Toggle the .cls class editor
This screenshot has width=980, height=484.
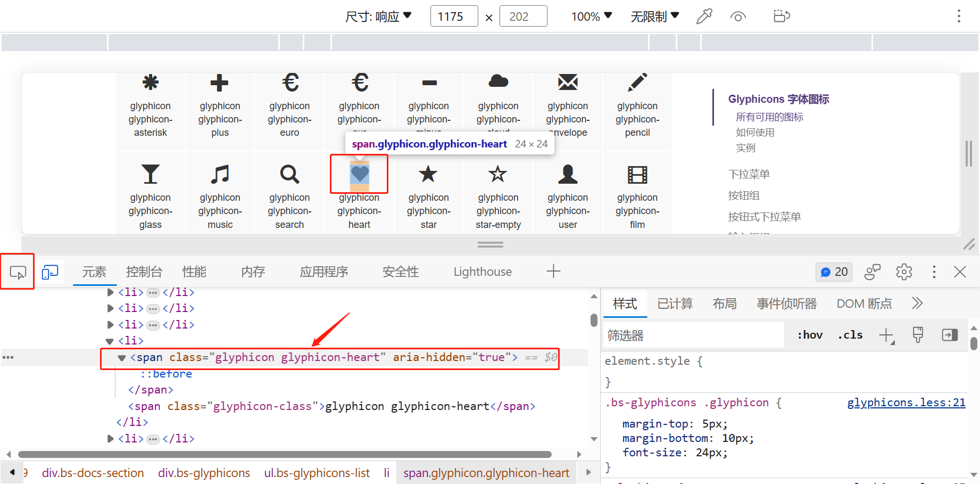coord(850,335)
